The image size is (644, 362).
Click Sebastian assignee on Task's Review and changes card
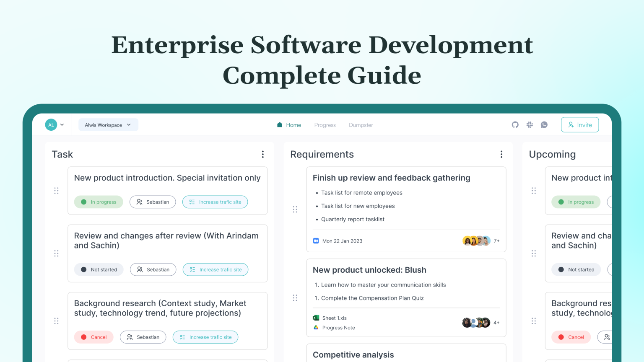153,269
